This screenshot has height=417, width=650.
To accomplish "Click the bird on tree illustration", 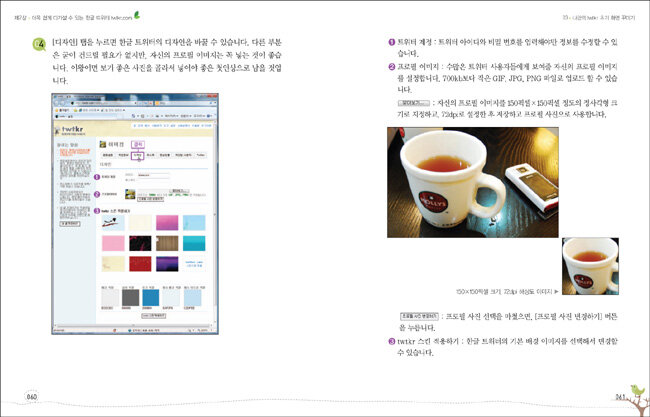I will coord(634,390).
